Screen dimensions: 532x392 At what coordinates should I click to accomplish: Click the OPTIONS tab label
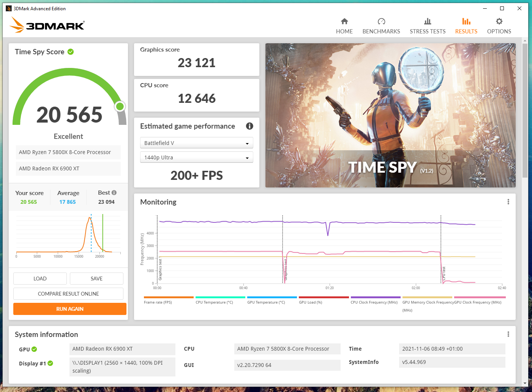pyautogui.click(x=499, y=31)
